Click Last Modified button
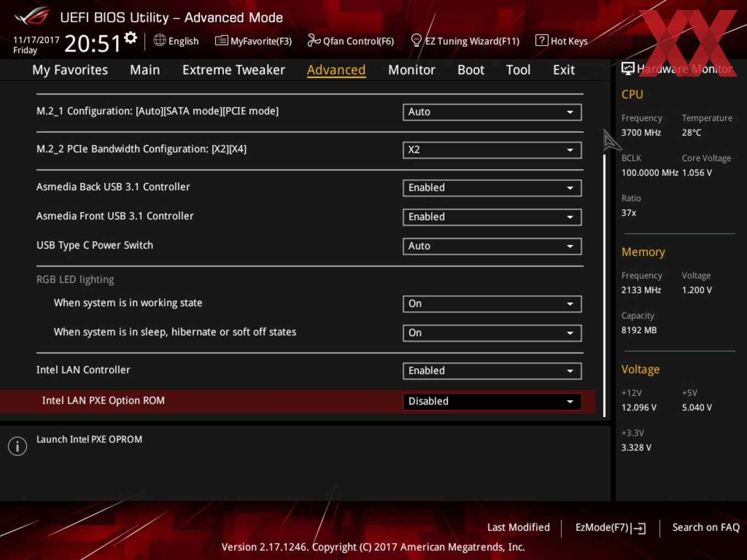The width and height of the screenshot is (747, 560). click(518, 527)
